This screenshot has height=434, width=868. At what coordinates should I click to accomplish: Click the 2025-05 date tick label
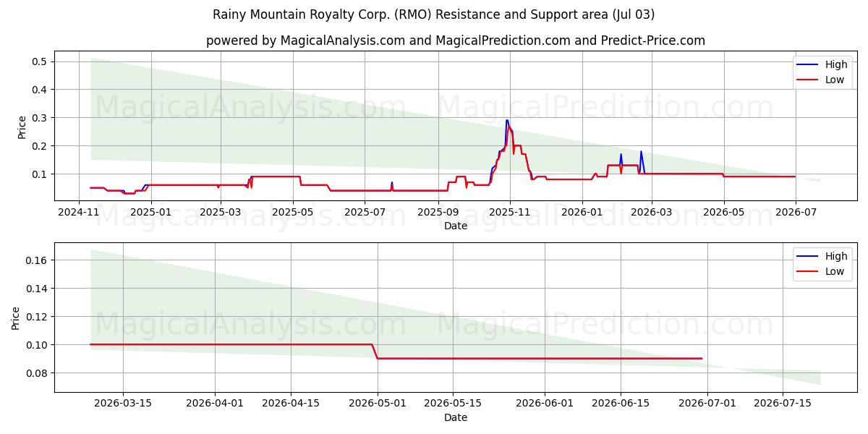coord(293,213)
